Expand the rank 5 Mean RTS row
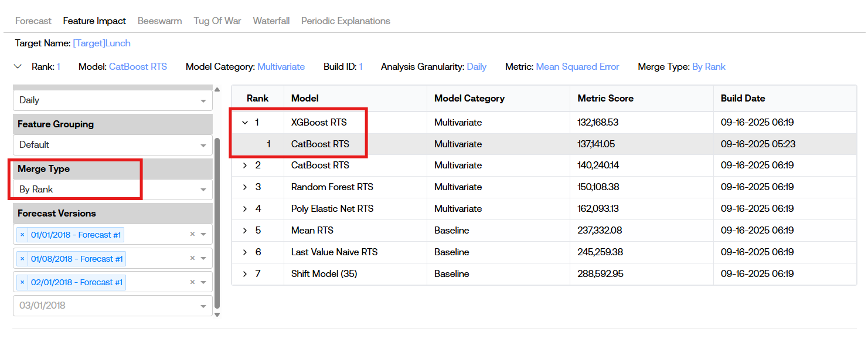 (245, 231)
